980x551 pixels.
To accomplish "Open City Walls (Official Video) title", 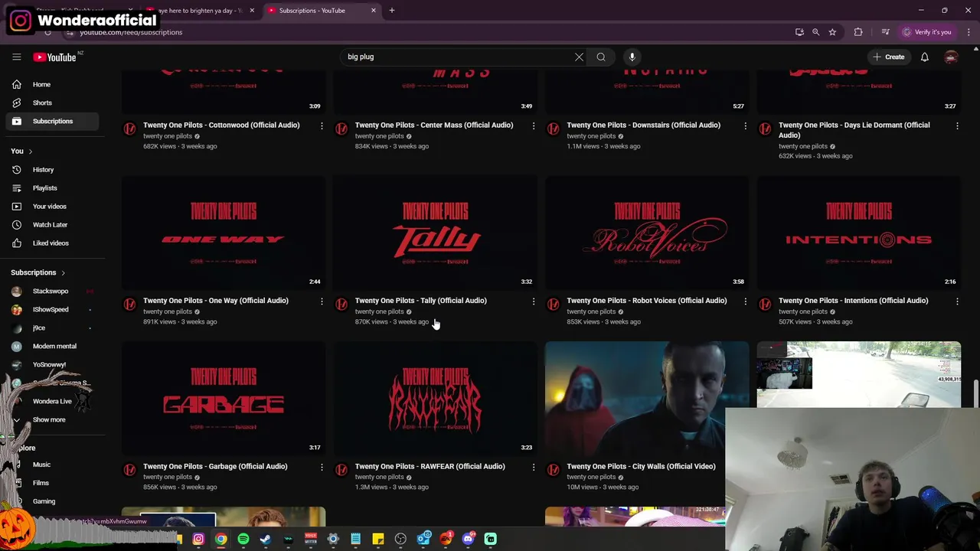I will tap(641, 466).
